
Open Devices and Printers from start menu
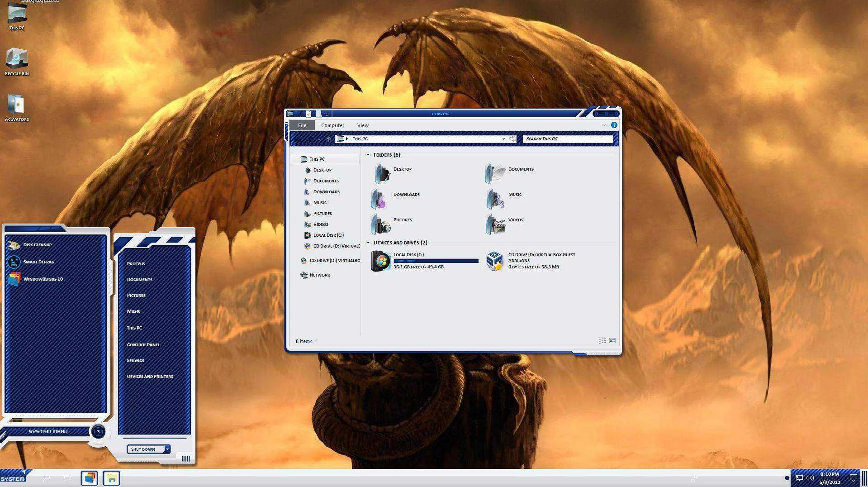click(150, 377)
